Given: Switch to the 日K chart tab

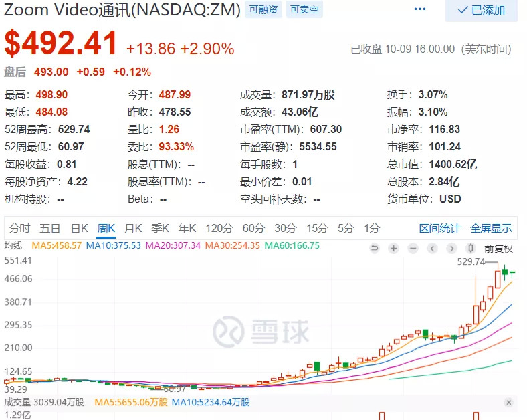Looking at the screenshot, I should click(x=80, y=229).
